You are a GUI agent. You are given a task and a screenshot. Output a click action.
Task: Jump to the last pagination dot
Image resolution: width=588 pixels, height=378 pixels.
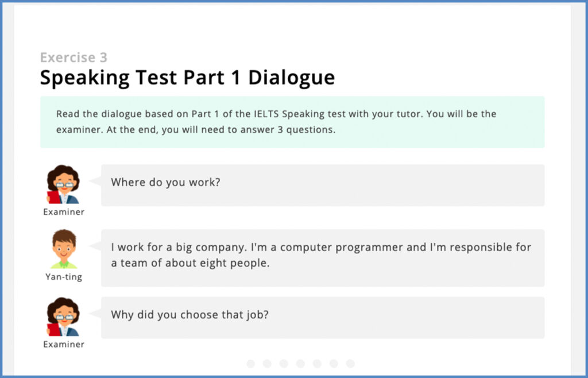(350, 364)
